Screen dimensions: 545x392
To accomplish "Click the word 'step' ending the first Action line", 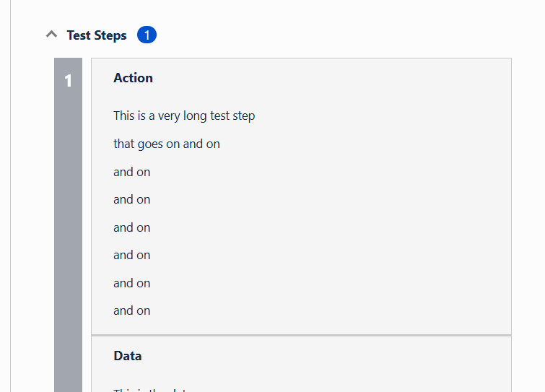I will pyautogui.click(x=243, y=116).
